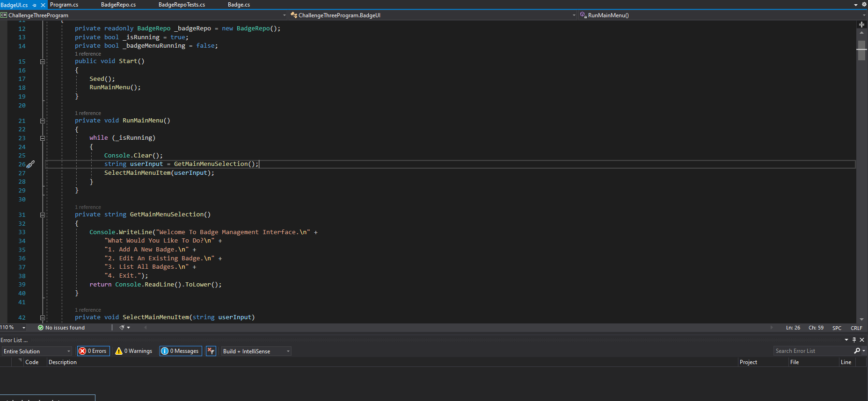This screenshot has width=868, height=401.
Task: Click the CRLF line ending indicator
Action: tap(857, 328)
